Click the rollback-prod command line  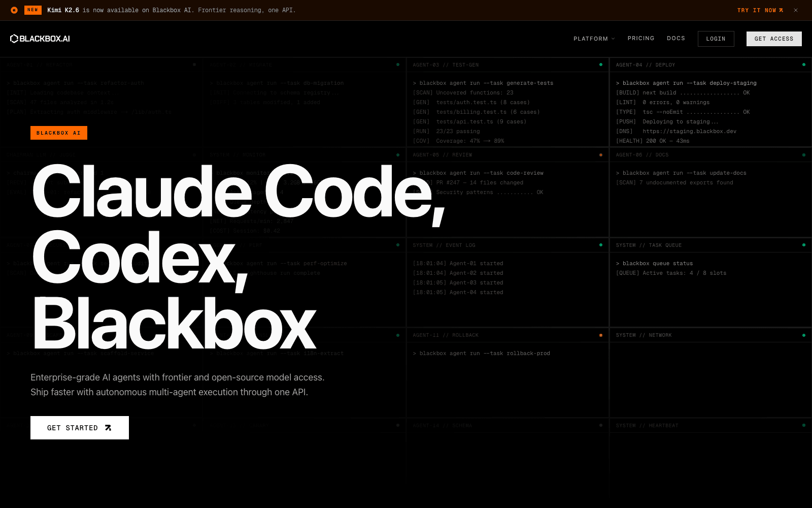(481, 353)
